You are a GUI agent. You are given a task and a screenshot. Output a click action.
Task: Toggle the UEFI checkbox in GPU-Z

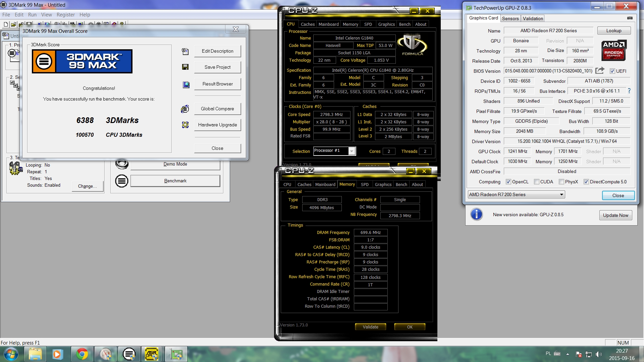[612, 71]
